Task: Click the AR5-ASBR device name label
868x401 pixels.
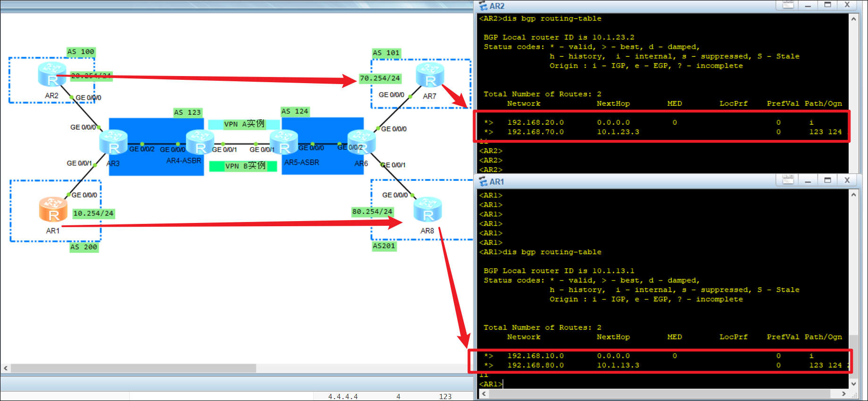Action: pos(302,162)
